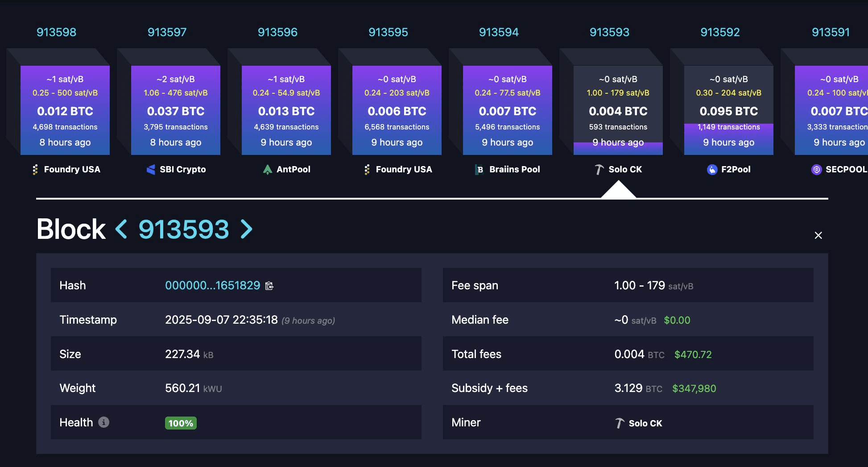Go to next block with right chevron

click(247, 229)
